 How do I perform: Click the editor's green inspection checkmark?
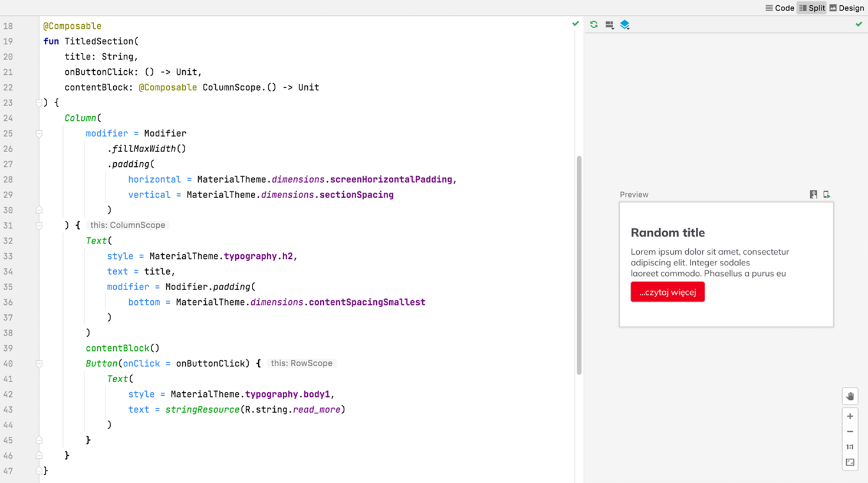point(576,24)
